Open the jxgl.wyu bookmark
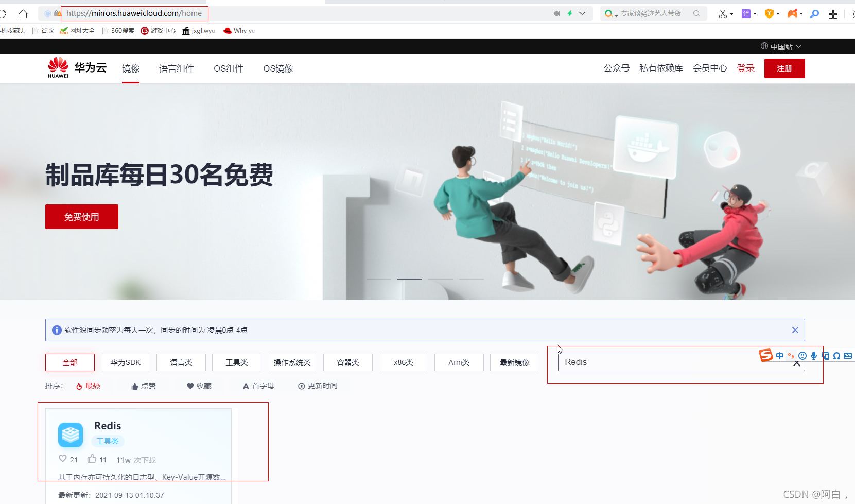The height and width of the screenshot is (504, 855). pyautogui.click(x=199, y=31)
